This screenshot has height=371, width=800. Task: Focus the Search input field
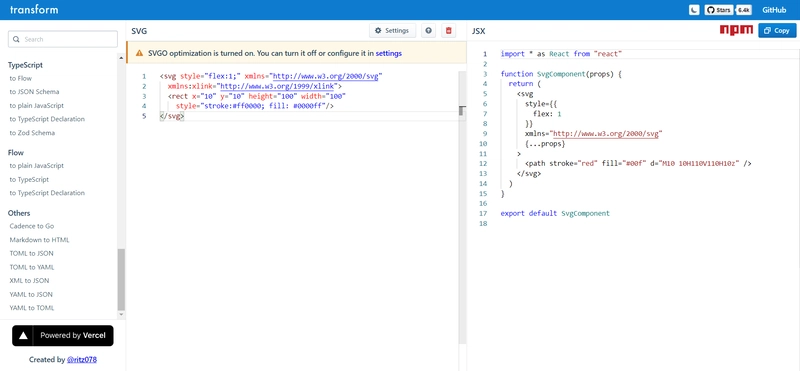(x=63, y=39)
